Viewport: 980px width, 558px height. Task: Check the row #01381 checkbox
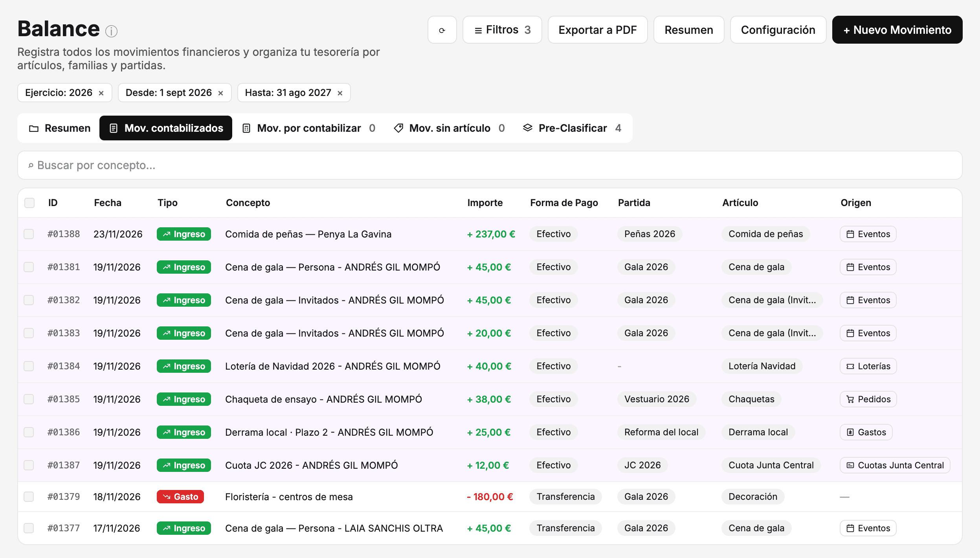click(x=29, y=267)
